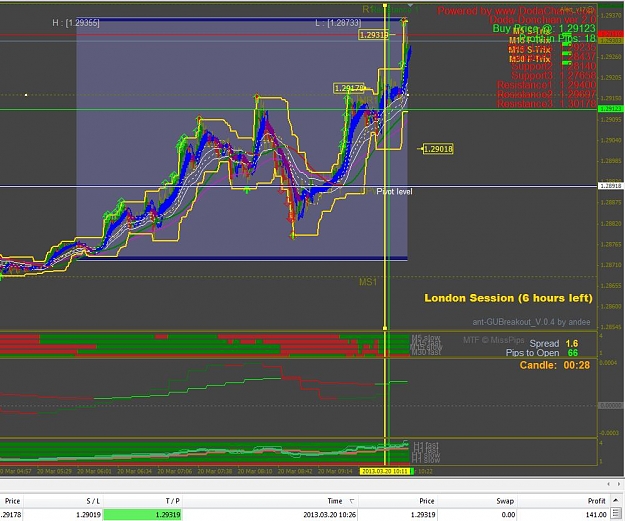
Task: Select the trade time 2013.03.20 10:26
Action: pyautogui.click(x=330, y=515)
